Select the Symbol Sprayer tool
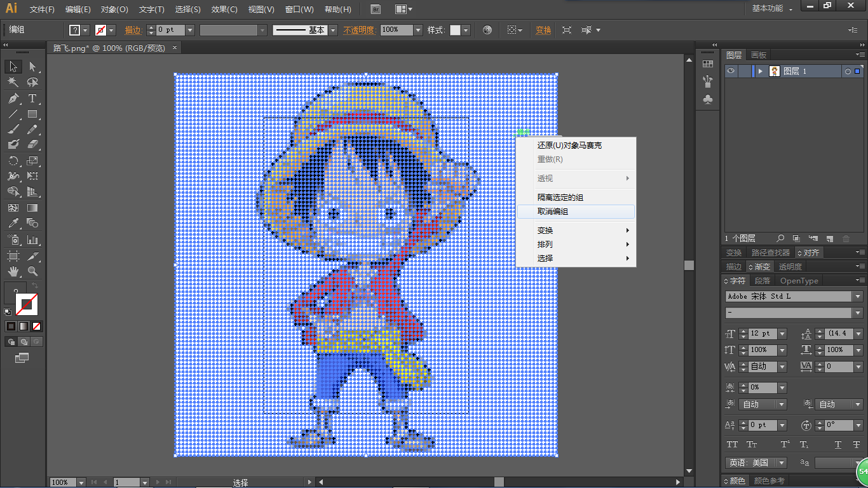 click(13, 240)
